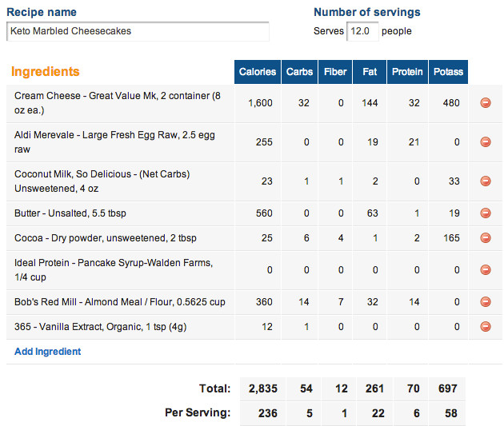This screenshot has height=426, width=504.
Task: Edit the number of servings field
Action: (362, 31)
